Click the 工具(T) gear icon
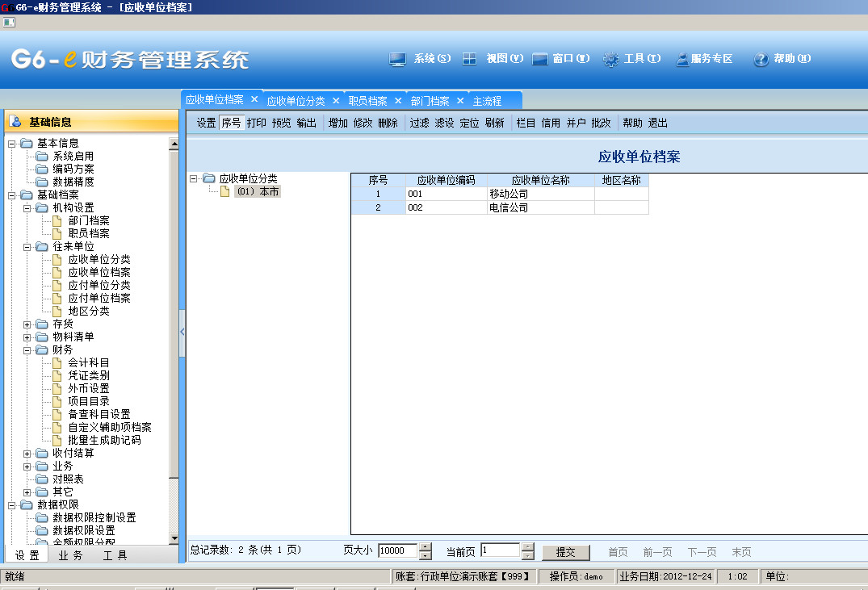 pyautogui.click(x=610, y=59)
